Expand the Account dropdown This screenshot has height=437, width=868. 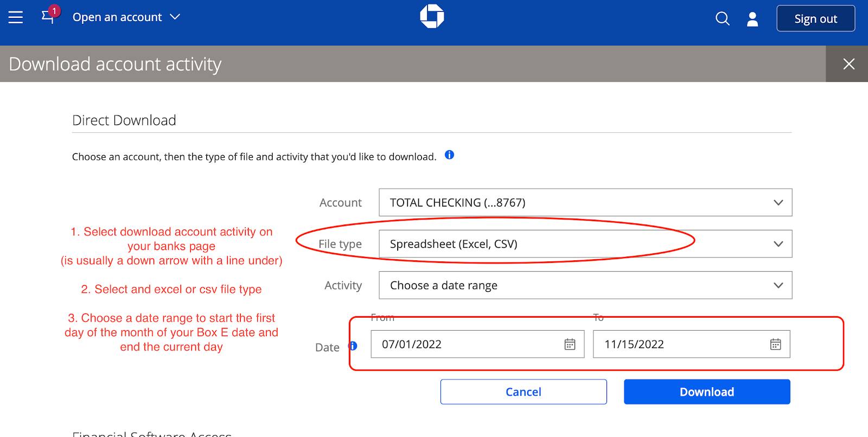pos(585,202)
